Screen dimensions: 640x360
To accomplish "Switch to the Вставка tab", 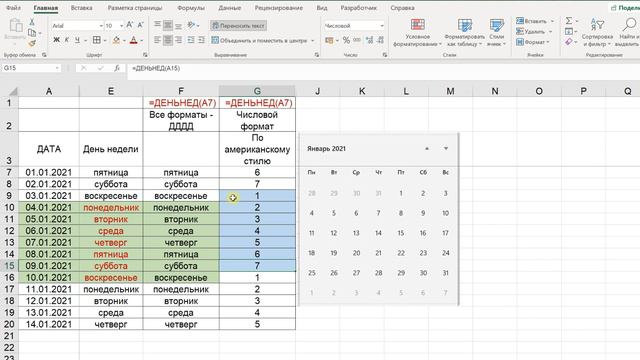I will 81,8.
